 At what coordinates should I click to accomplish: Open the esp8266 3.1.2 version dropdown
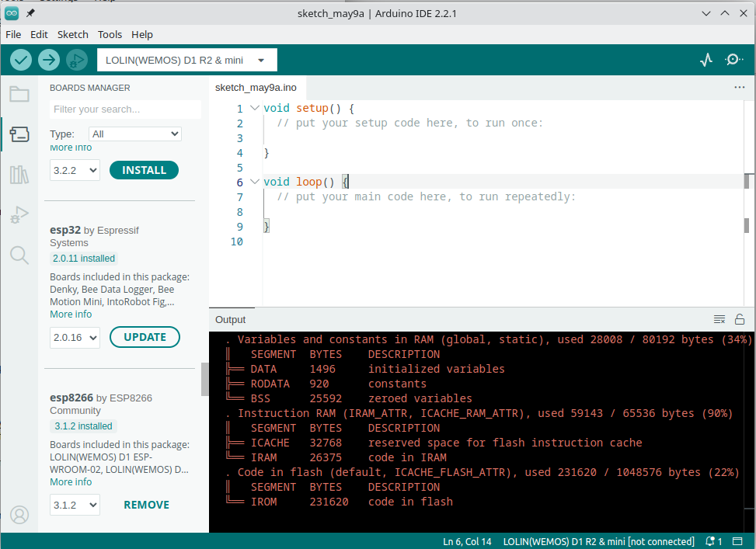pyautogui.click(x=75, y=506)
